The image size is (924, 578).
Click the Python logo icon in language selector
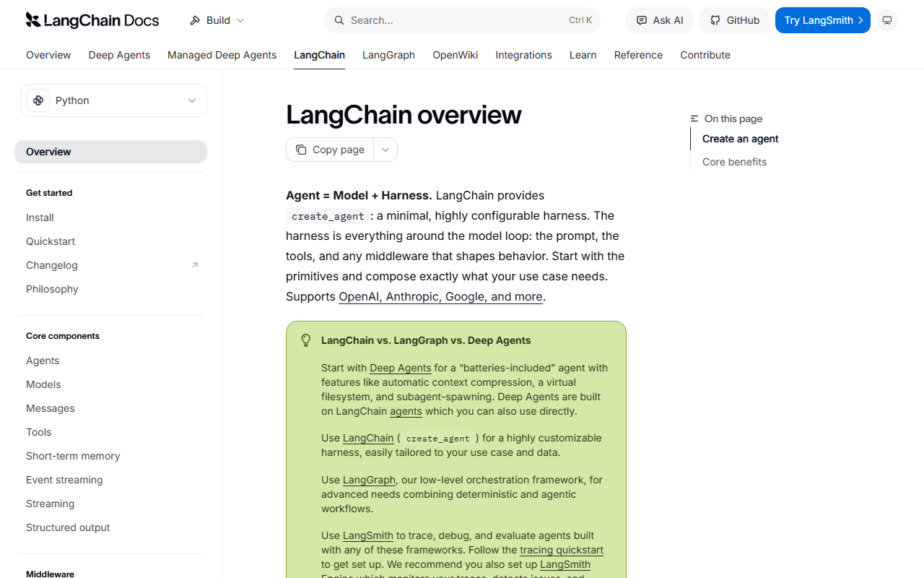coord(38,100)
